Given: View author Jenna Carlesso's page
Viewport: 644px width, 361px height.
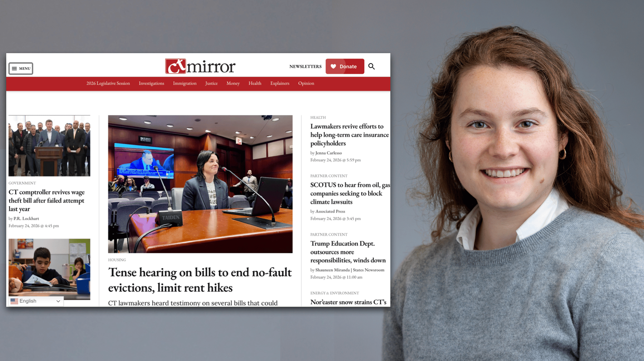Looking at the screenshot, I should point(328,153).
